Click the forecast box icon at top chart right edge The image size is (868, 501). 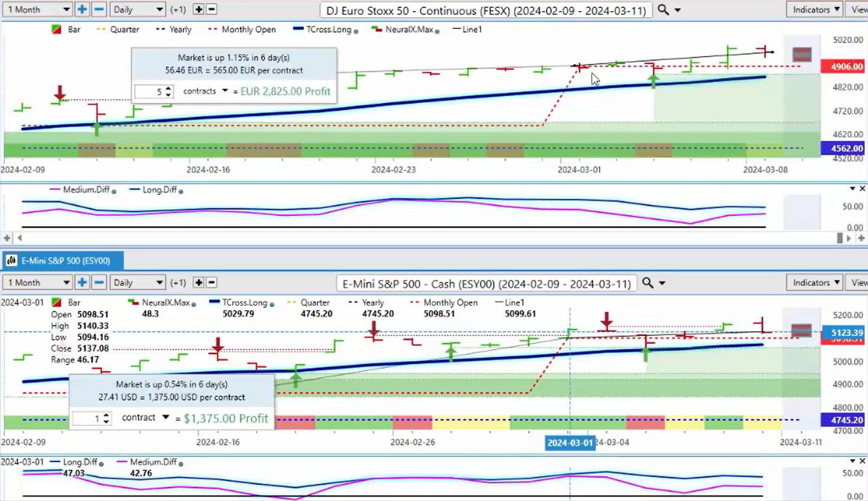pyautogui.click(x=802, y=55)
